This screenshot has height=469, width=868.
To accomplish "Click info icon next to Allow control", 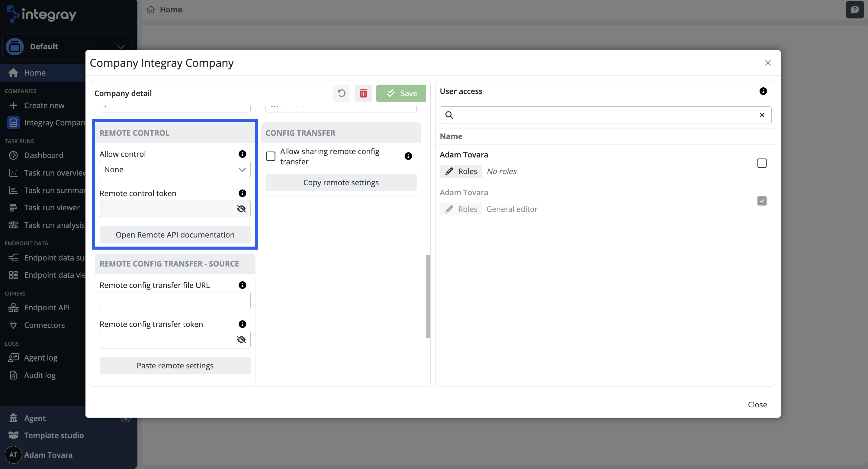I will (x=242, y=154).
